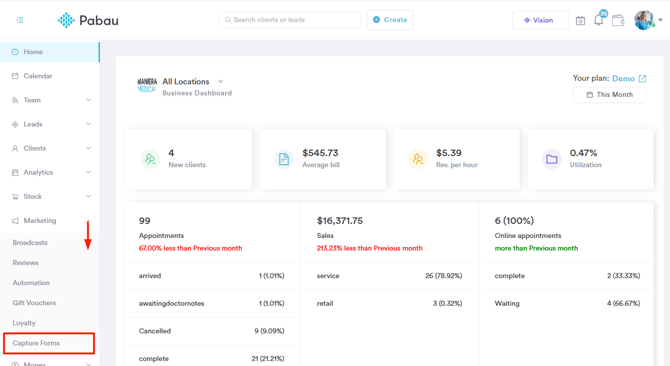Click the Leads target icon

tap(15, 124)
